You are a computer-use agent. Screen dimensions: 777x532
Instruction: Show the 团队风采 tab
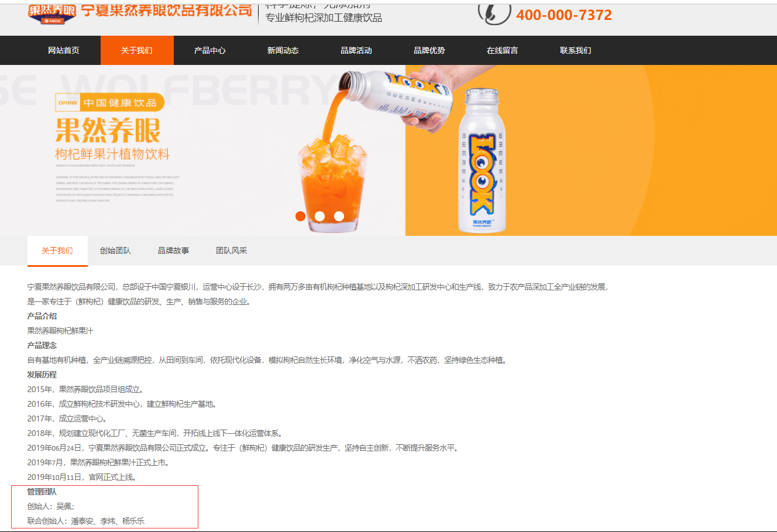pyautogui.click(x=232, y=250)
